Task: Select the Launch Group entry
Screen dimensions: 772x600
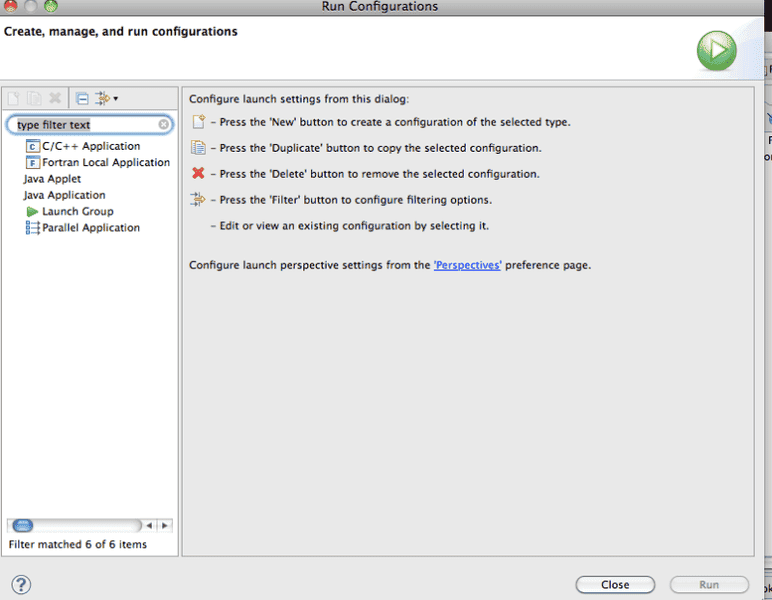Action: coord(77,211)
